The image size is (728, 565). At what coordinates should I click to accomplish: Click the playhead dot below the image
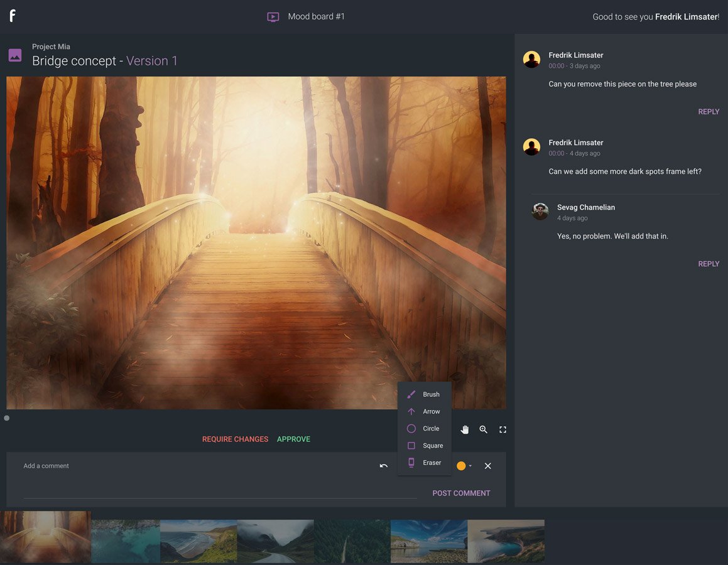[6, 418]
